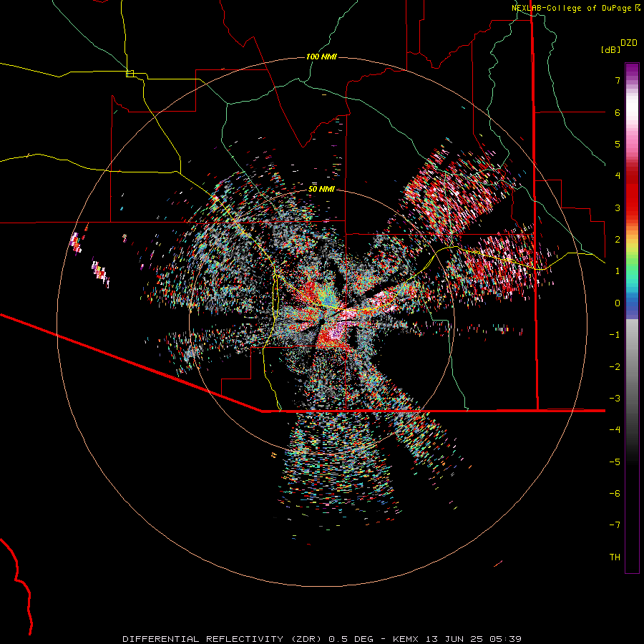Click the 5 value on the color scale
This screenshot has width=644, height=644.
tap(618, 144)
